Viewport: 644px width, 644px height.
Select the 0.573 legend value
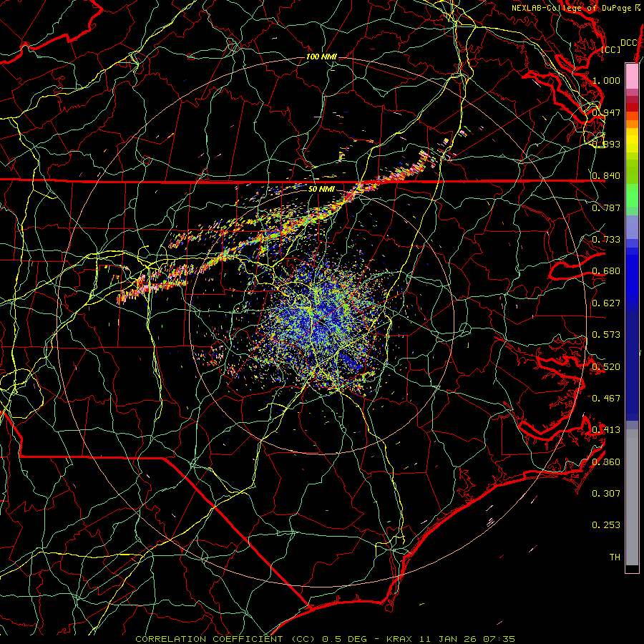pyautogui.click(x=606, y=334)
